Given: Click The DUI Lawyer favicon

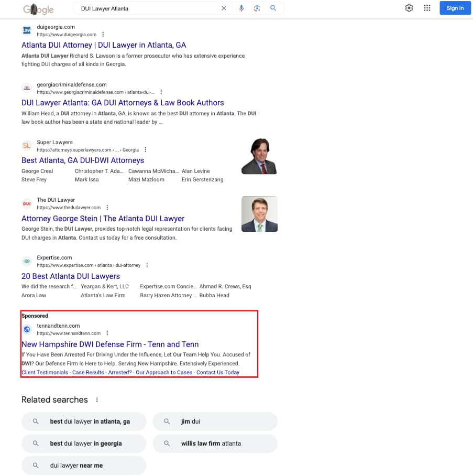Looking at the screenshot, I should tap(27, 204).
